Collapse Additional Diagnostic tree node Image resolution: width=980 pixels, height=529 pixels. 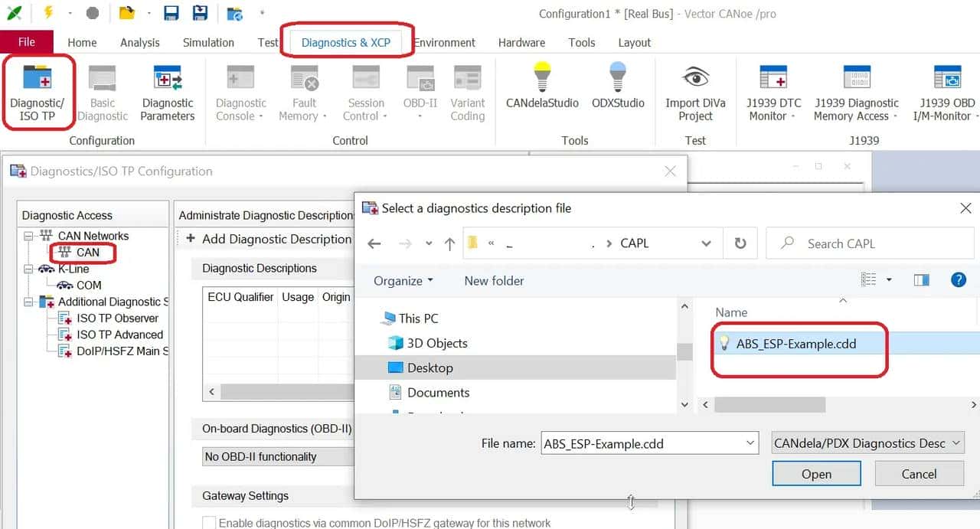coord(28,302)
